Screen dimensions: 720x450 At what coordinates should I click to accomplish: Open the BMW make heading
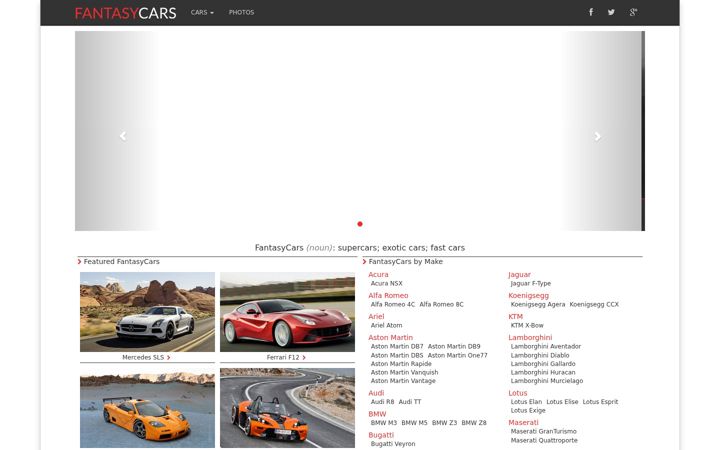377,414
